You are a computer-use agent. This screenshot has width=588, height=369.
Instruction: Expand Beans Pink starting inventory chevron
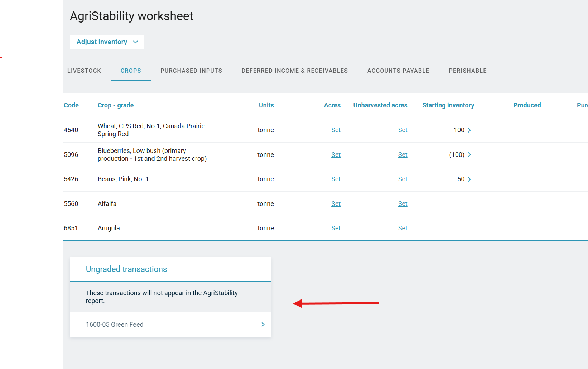[x=469, y=179]
